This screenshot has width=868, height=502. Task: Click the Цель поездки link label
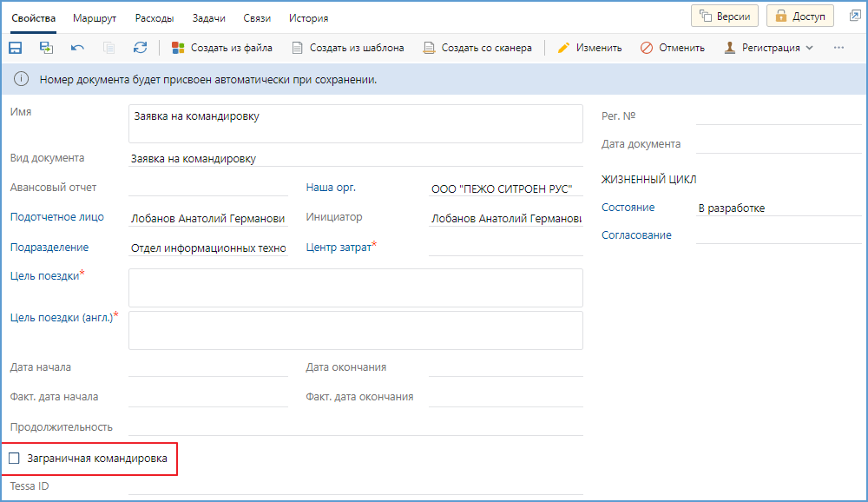coord(44,275)
